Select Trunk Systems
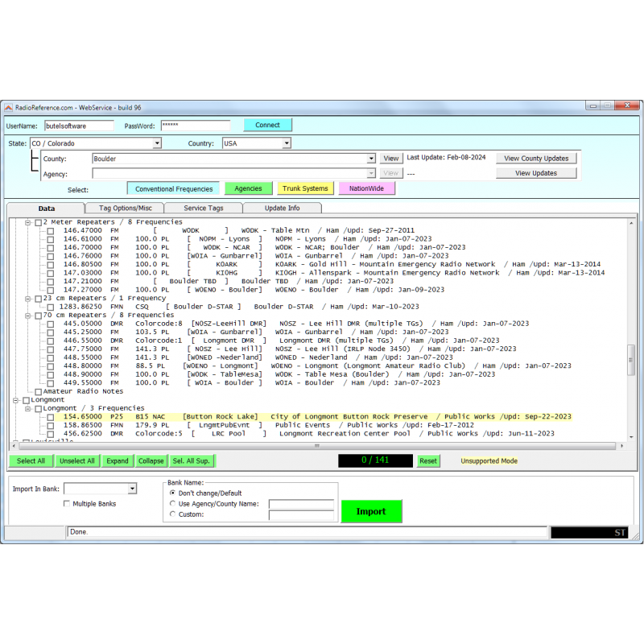Screen dimensions: 644x644 [305, 188]
